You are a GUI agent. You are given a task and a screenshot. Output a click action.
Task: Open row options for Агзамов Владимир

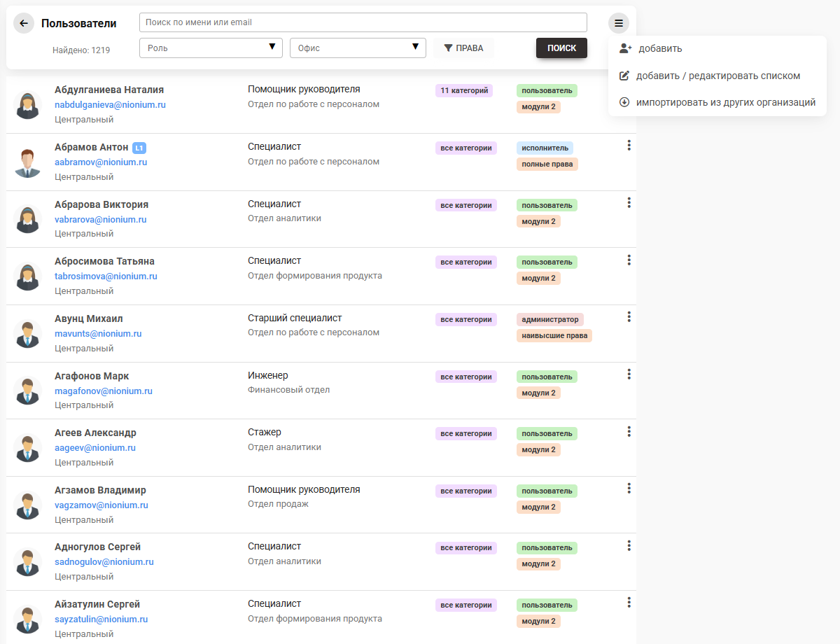pyautogui.click(x=629, y=489)
